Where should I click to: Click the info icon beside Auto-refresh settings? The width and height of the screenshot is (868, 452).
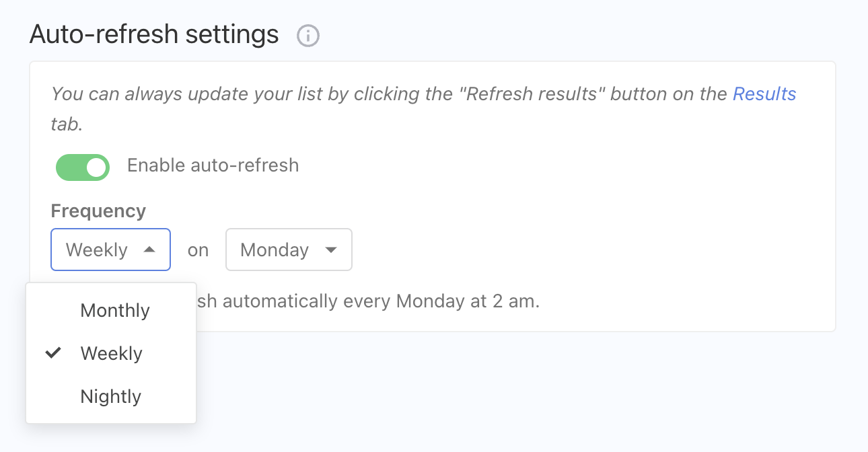308,36
